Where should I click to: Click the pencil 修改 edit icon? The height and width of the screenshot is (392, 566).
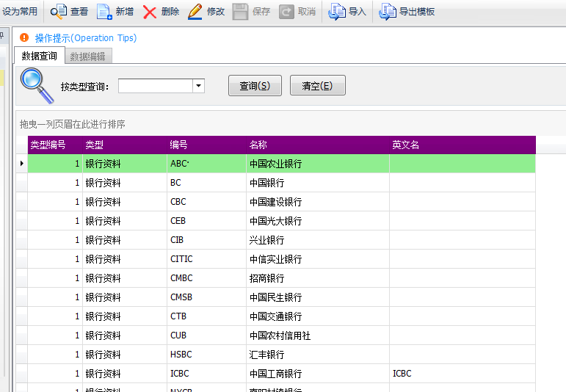pos(195,12)
